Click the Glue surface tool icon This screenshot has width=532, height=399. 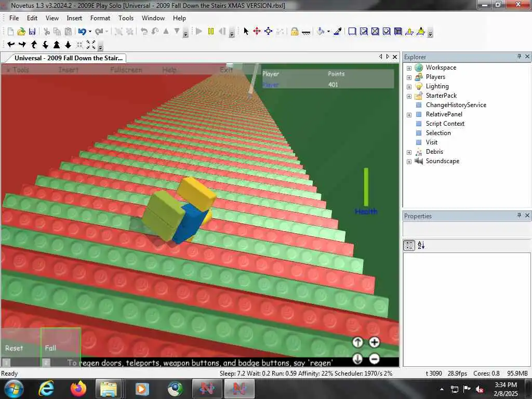point(364,32)
